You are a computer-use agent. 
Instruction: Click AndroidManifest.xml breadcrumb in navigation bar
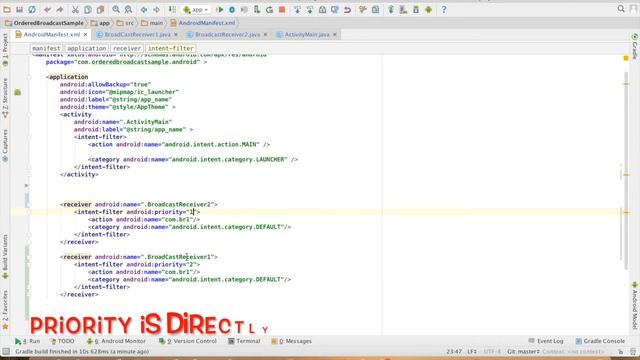(x=203, y=23)
